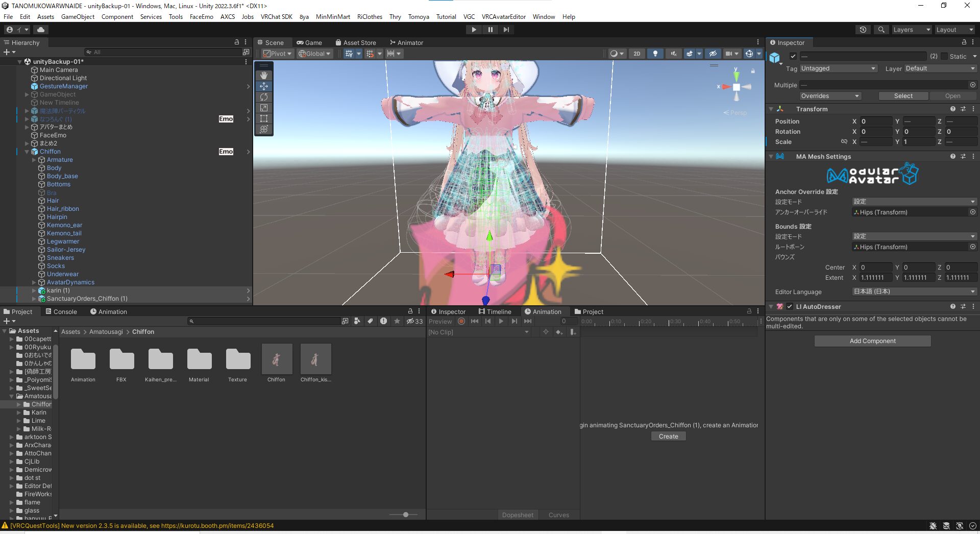Select the Rotate tool

pos(264,97)
